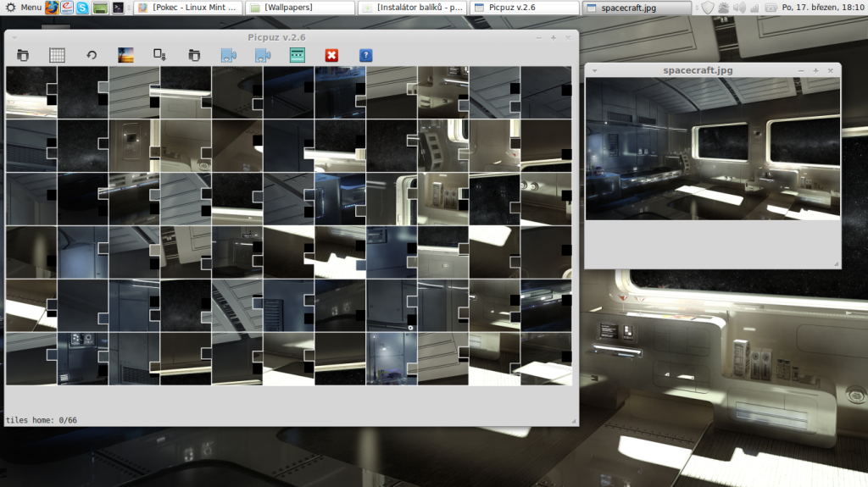Click the keyboard/battery icon beside the clock
The image size is (868, 487).
click(x=771, y=7)
